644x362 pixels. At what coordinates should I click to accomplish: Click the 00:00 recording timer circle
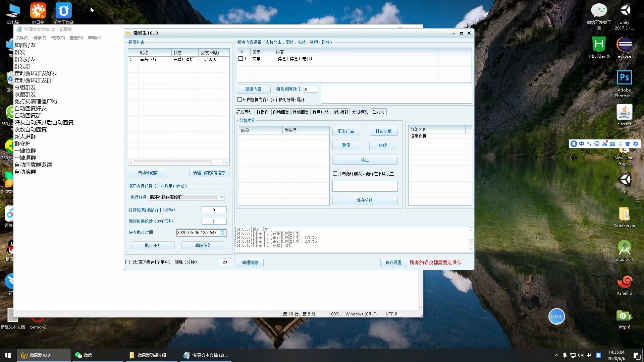556,316
